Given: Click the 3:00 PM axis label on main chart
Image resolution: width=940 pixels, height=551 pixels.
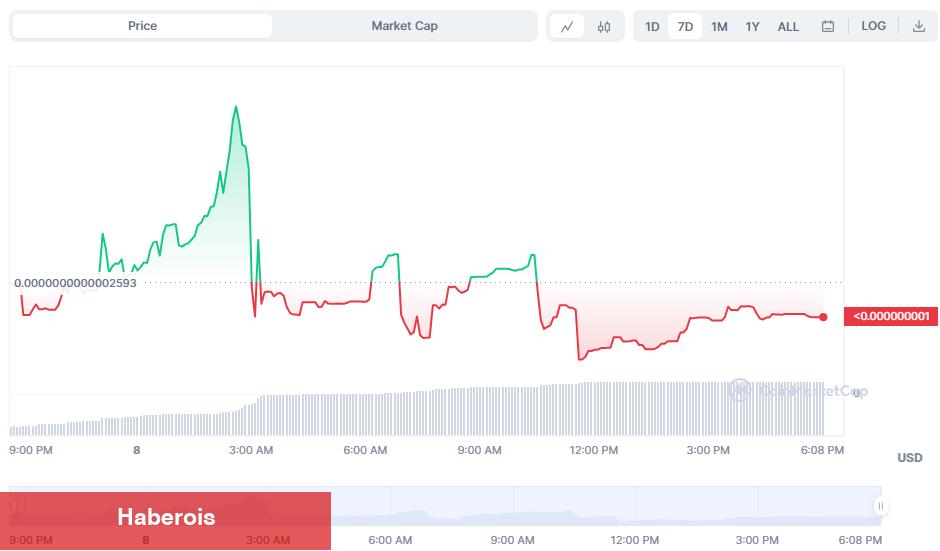Looking at the screenshot, I should [708, 450].
